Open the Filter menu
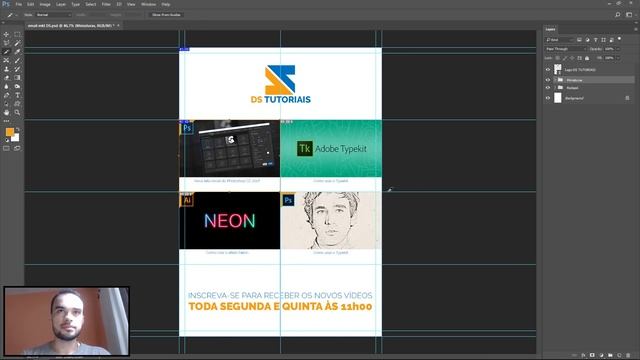640x360 pixels. click(x=106, y=4)
